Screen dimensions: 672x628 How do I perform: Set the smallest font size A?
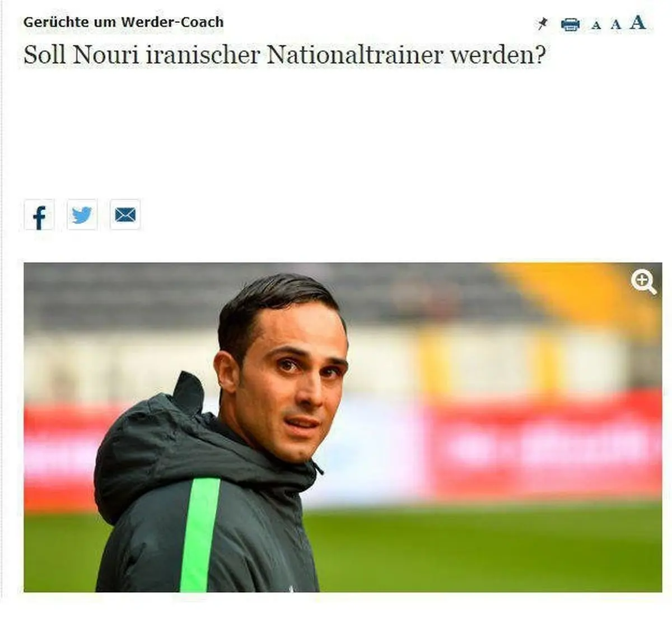tap(596, 25)
